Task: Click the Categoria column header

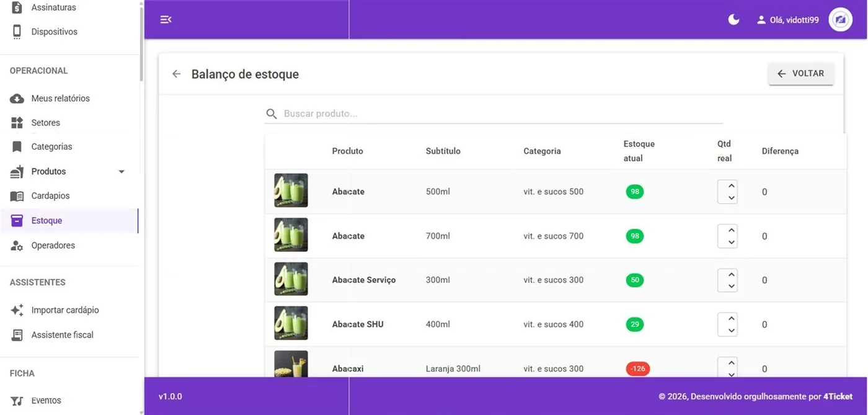Action: (542, 151)
